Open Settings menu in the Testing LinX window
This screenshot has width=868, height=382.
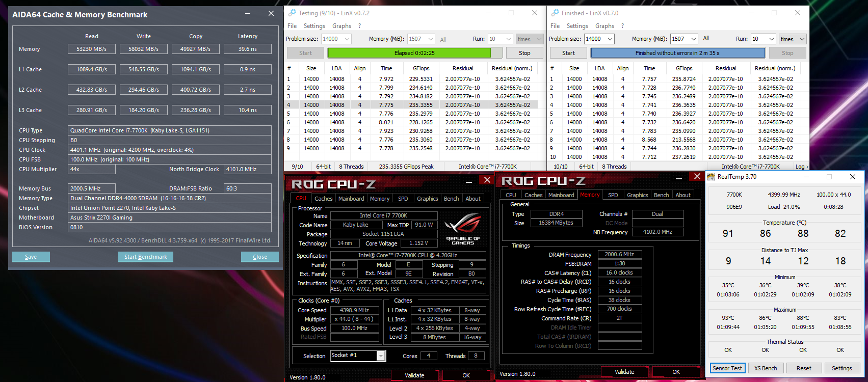click(314, 26)
